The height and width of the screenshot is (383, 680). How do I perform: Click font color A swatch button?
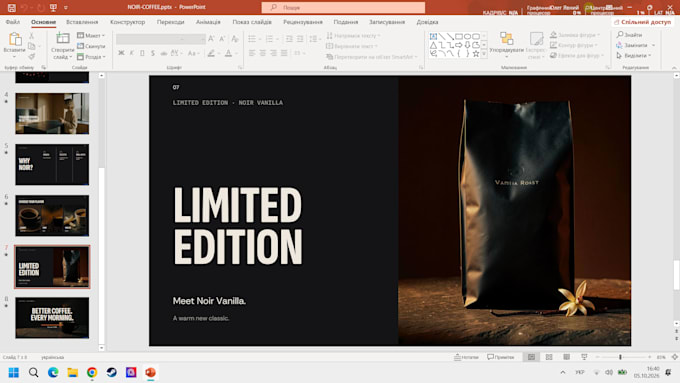[229, 53]
